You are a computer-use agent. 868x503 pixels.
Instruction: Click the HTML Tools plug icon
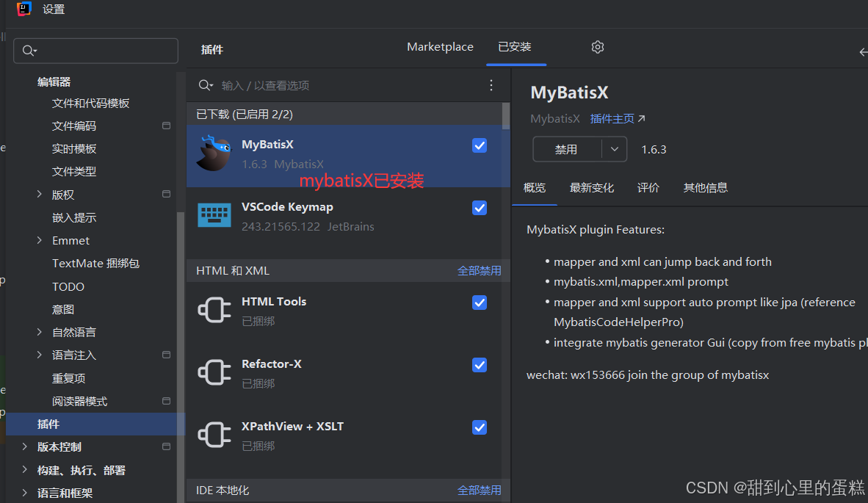tap(214, 310)
